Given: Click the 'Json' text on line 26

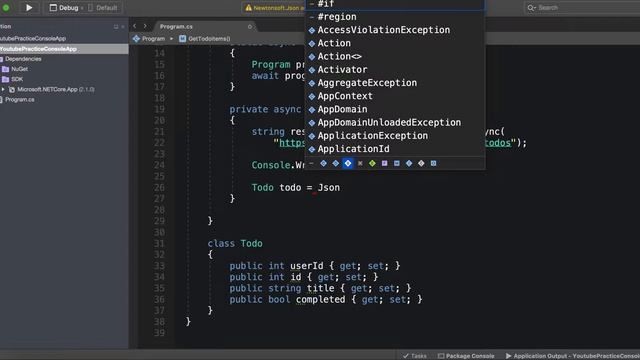Looking at the screenshot, I should [329, 187].
